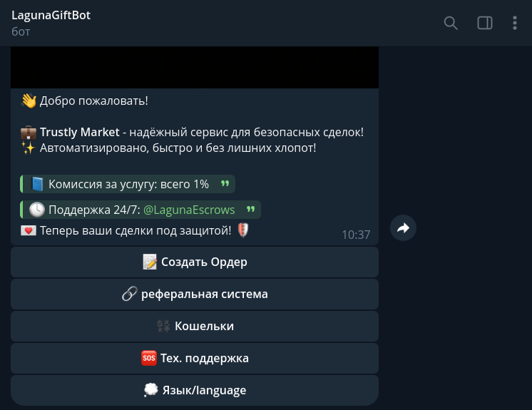This screenshot has height=410, width=532.
Task: Open the Кошельки button
Action: 195,326
